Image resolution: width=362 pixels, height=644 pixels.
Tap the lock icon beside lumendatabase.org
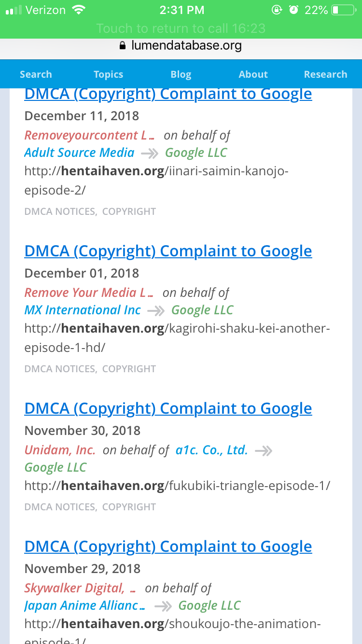122,46
